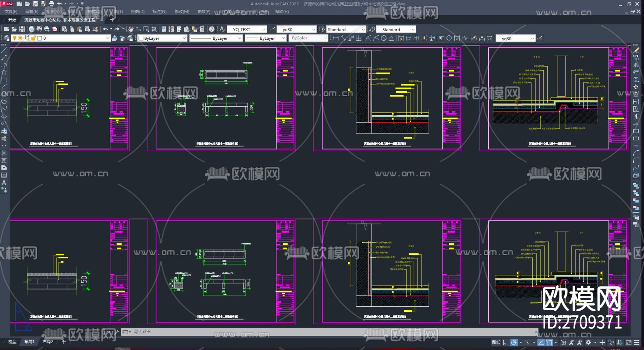Click the Text Style icon beside YQ_TEXT
Image resolution: width=644 pixels, height=350 pixels.
[222, 29]
